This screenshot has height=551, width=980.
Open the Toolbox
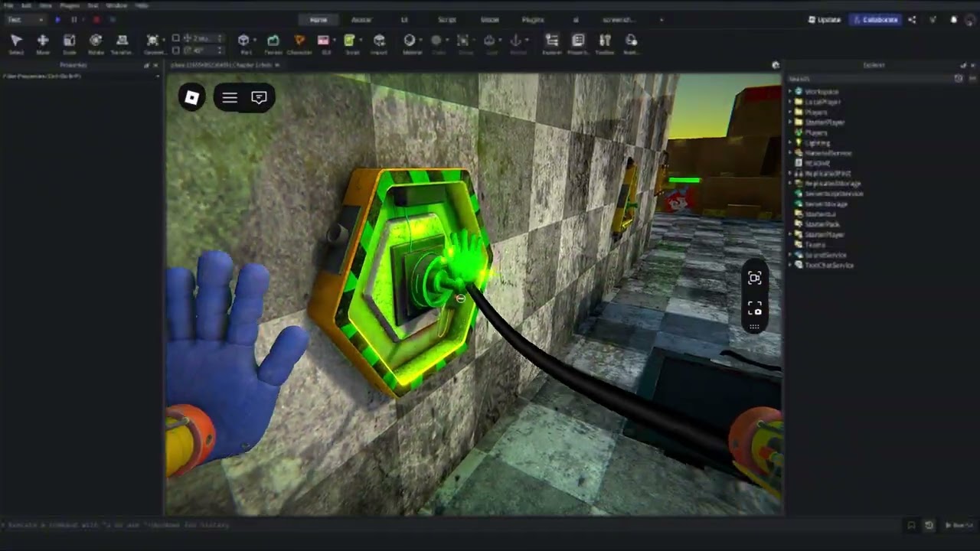pos(605,44)
